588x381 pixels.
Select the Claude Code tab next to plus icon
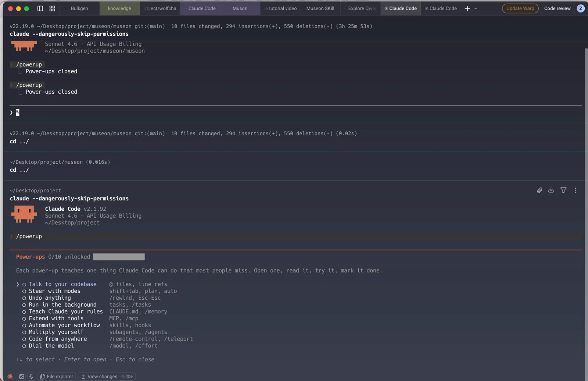coord(441,8)
